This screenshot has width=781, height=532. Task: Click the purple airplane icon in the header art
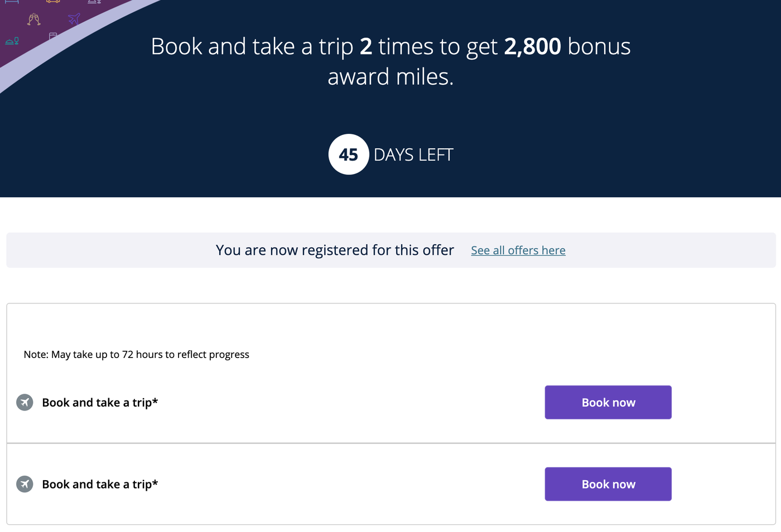(x=74, y=19)
